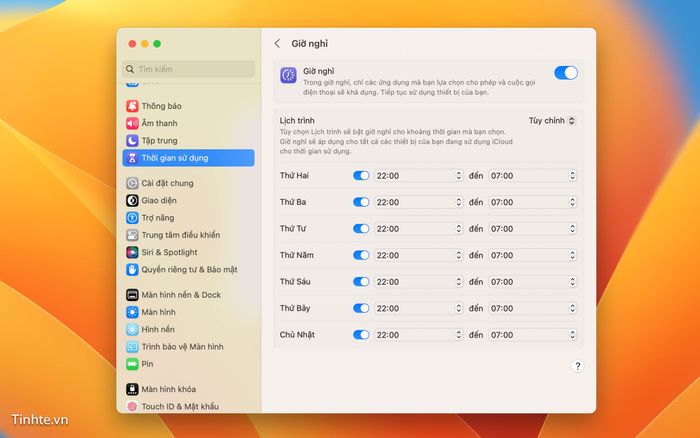Click the Âm thanh speaker icon
700x438 pixels.
point(132,123)
